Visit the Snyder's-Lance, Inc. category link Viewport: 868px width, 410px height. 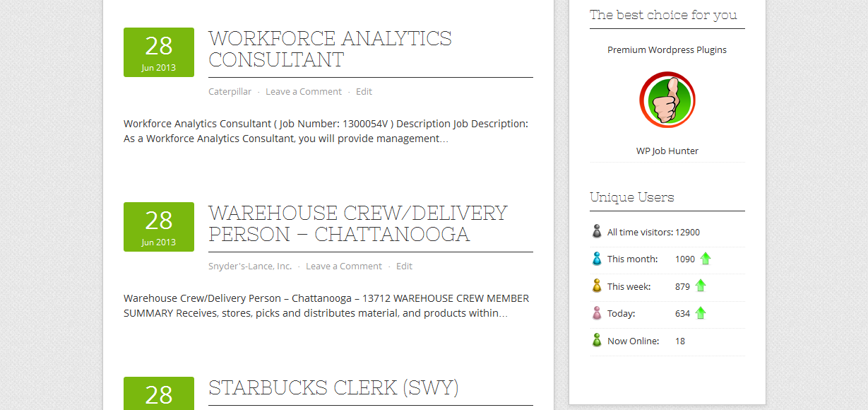(250, 266)
